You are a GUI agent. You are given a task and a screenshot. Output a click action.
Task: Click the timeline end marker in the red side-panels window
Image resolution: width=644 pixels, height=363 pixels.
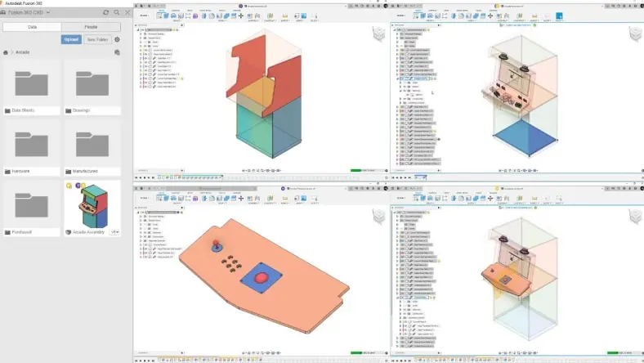(221, 177)
